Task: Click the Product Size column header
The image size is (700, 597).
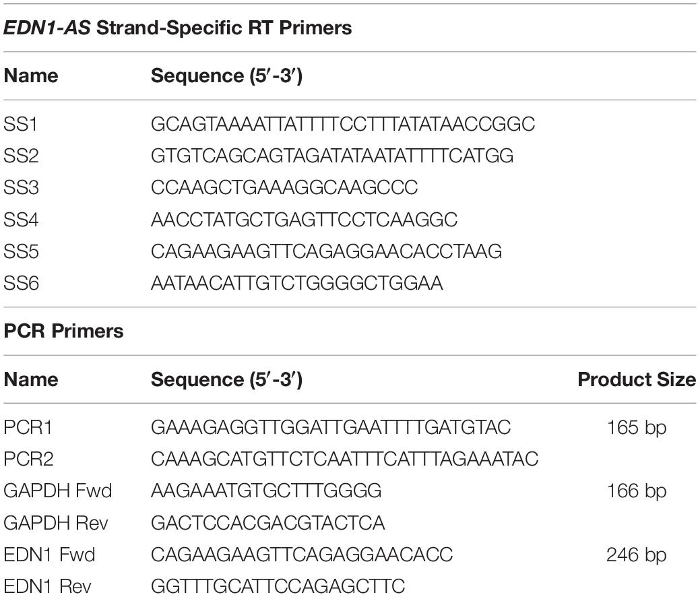Action: (x=637, y=379)
